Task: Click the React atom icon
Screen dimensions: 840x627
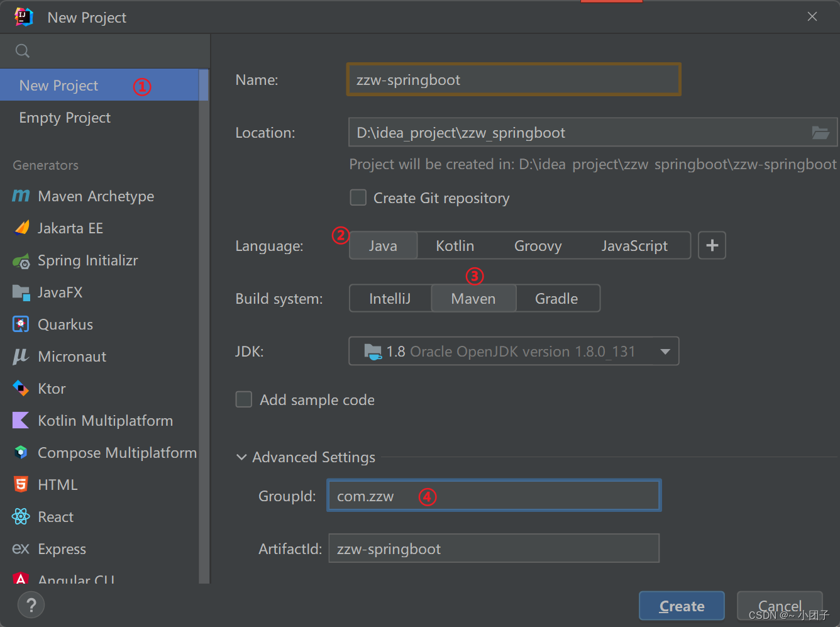Action: pyautogui.click(x=21, y=517)
